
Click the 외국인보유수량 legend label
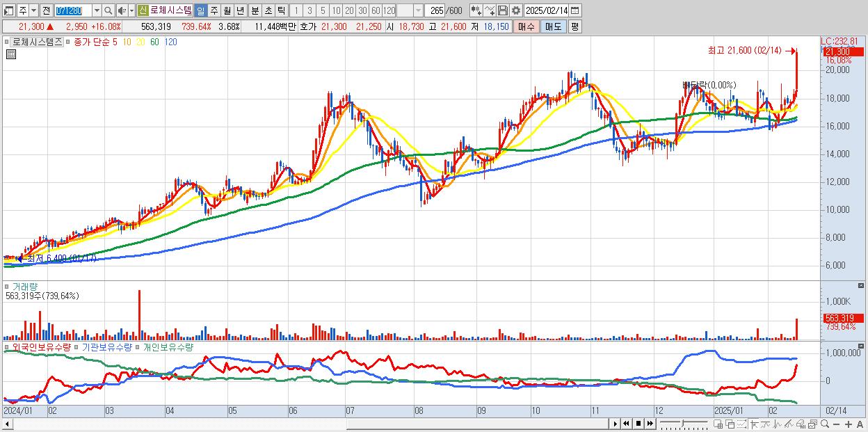tap(41, 346)
